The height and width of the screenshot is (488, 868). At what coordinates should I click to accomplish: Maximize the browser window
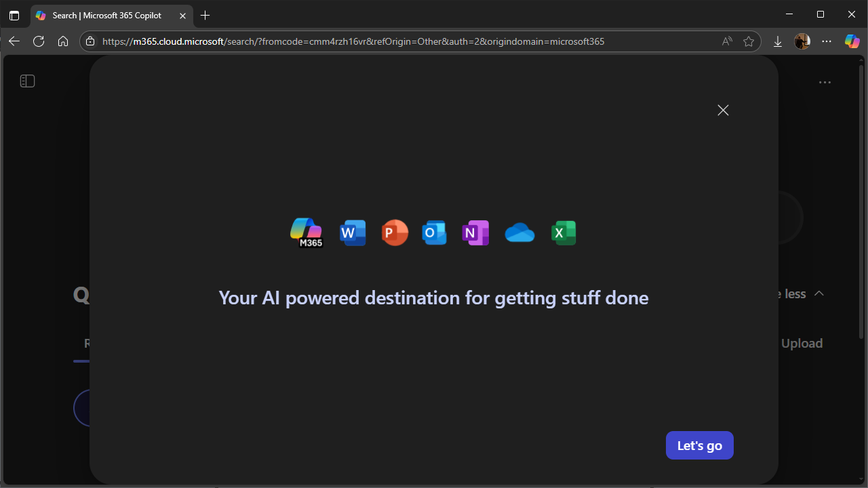point(821,14)
